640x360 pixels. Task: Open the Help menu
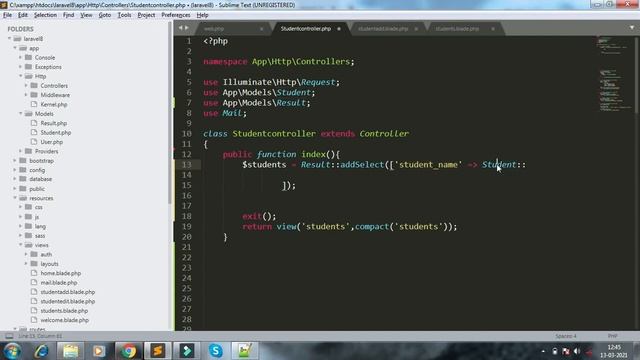pos(202,15)
